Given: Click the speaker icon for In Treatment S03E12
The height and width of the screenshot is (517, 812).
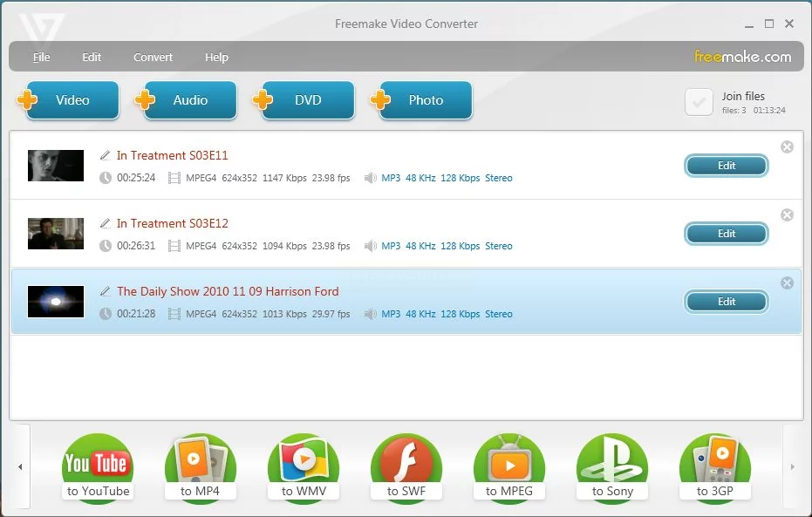Looking at the screenshot, I should [x=371, y=246].
